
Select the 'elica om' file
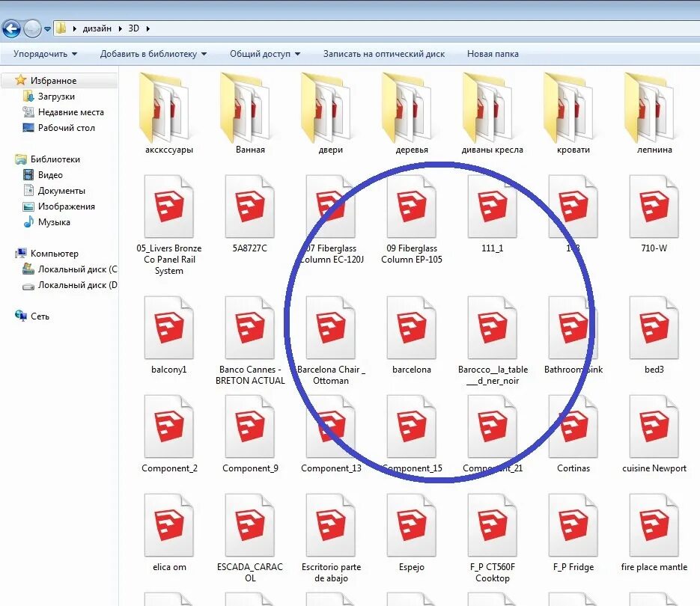click(169, 533)
